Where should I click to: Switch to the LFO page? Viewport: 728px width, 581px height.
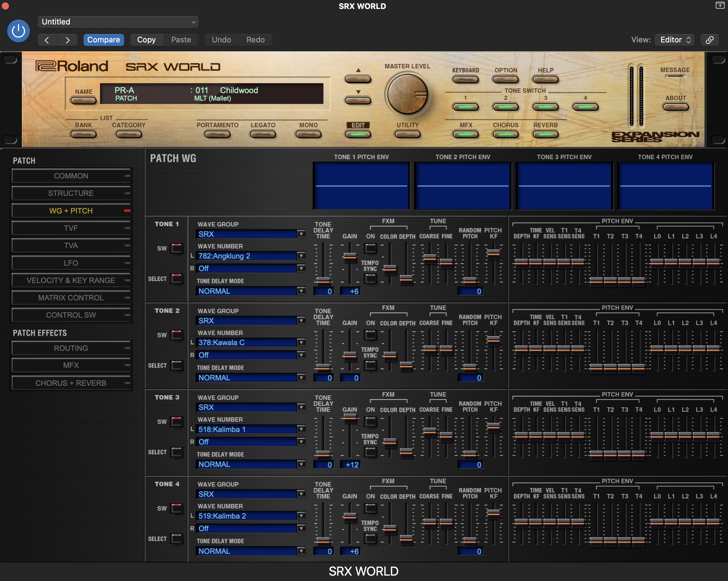click(71, 263)
